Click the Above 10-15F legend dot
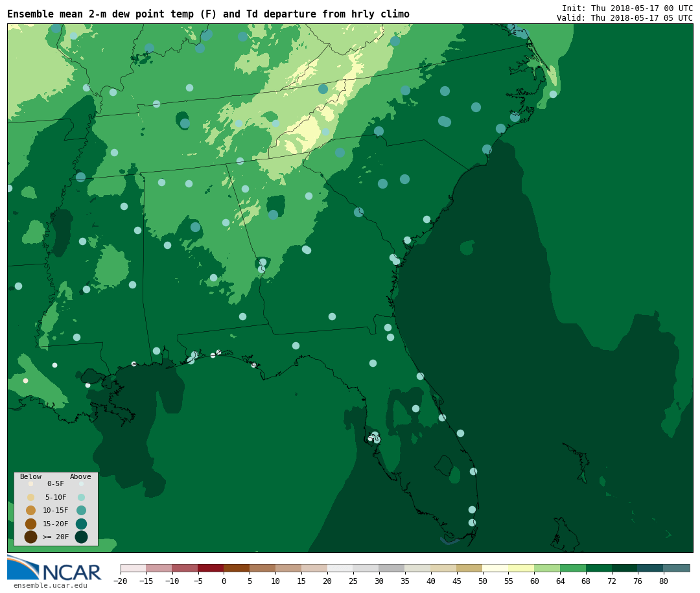The width and height of the screenshot is (700, 593). (81, 510)
